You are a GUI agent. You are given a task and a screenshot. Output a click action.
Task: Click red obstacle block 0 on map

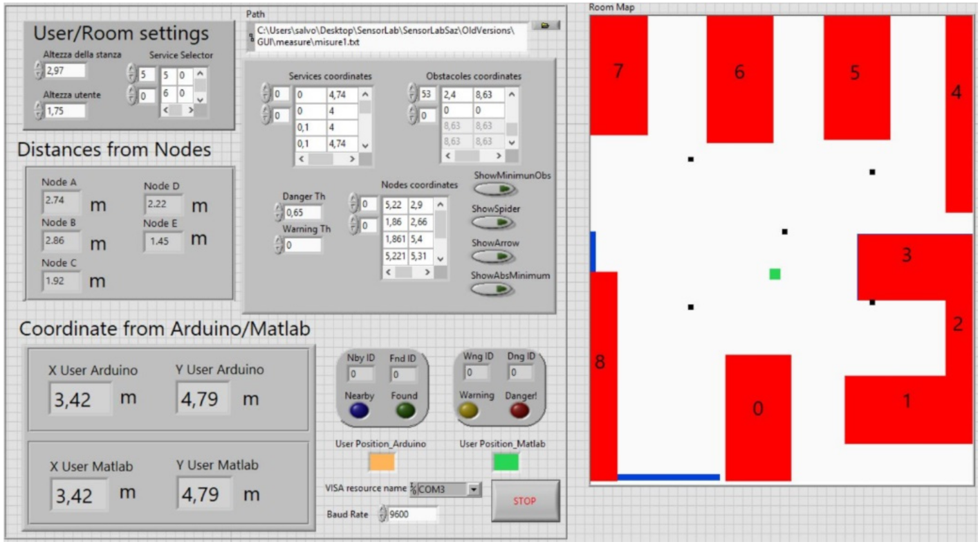pyautogui.click(x=758, y=417)
